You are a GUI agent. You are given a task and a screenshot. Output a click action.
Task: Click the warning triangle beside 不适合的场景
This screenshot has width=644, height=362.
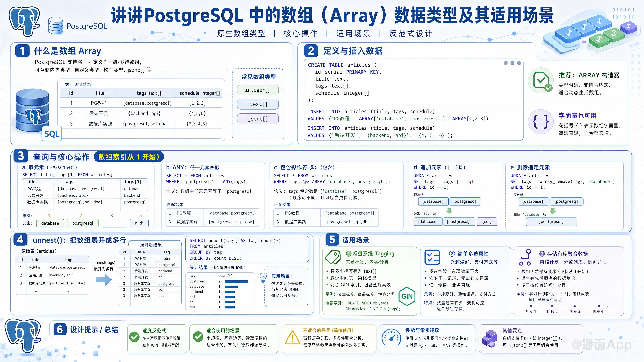point(292,338)
